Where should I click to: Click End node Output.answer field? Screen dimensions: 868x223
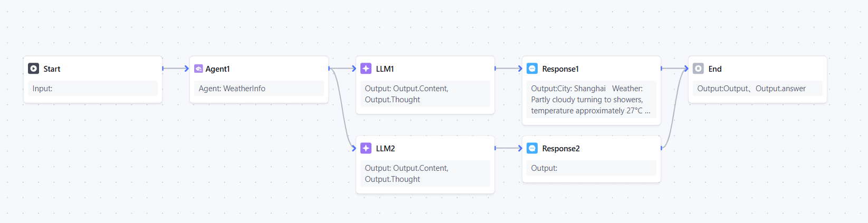coord(780,89)
